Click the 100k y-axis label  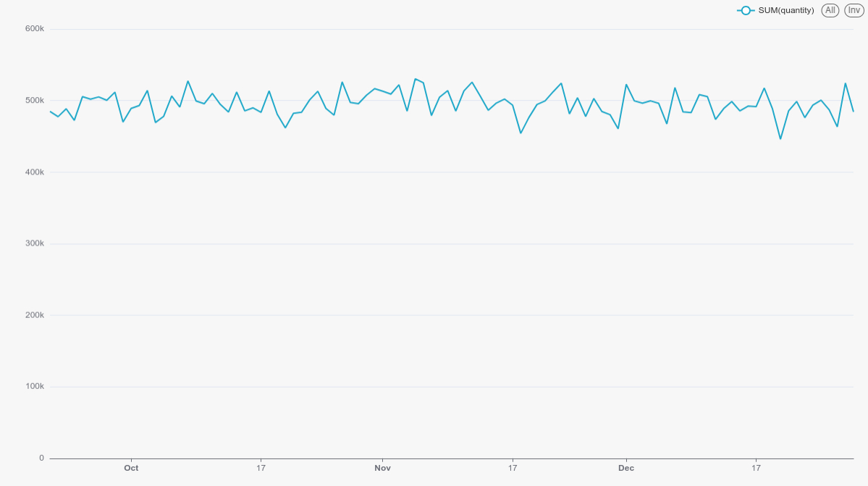click(35, 387)
